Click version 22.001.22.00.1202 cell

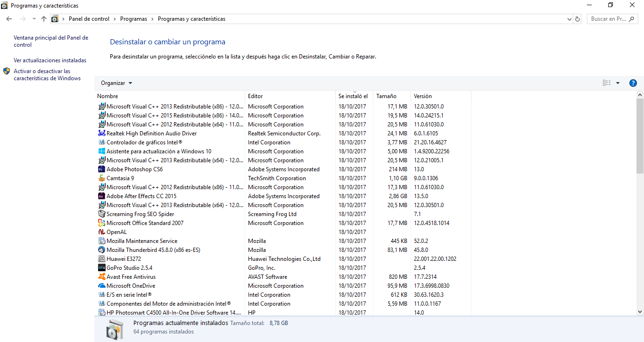click(x=435, y=259)
